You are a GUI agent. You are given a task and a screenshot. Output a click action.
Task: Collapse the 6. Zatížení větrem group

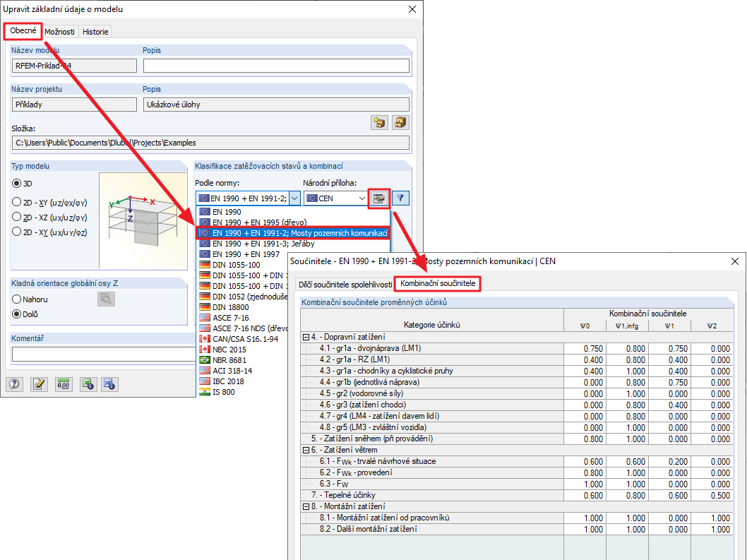click(x=306, y=450)
